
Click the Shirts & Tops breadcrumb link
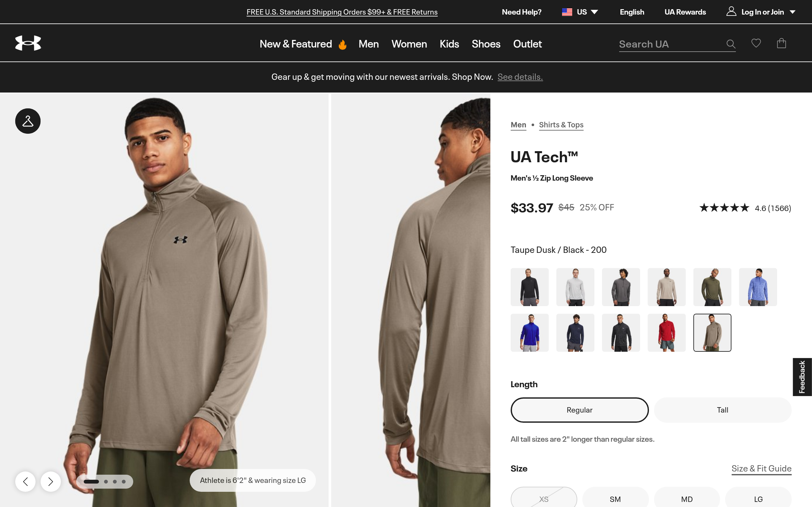561,125
